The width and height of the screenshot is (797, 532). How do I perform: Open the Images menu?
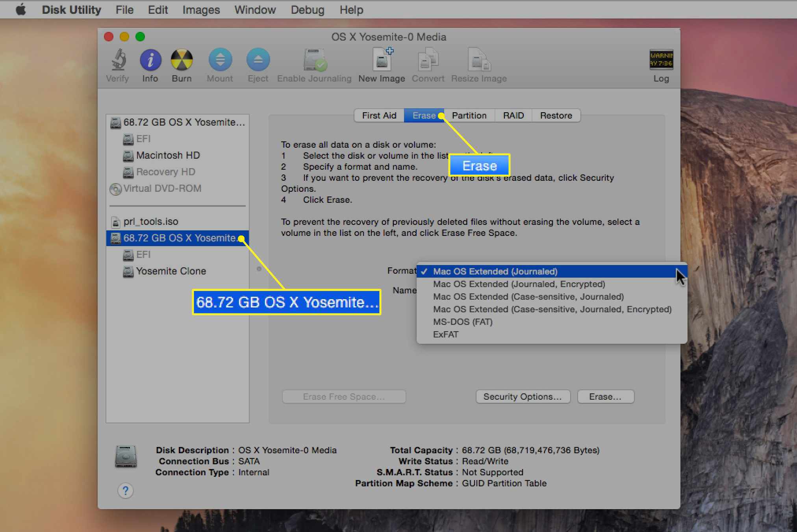[x=201, y=9]
